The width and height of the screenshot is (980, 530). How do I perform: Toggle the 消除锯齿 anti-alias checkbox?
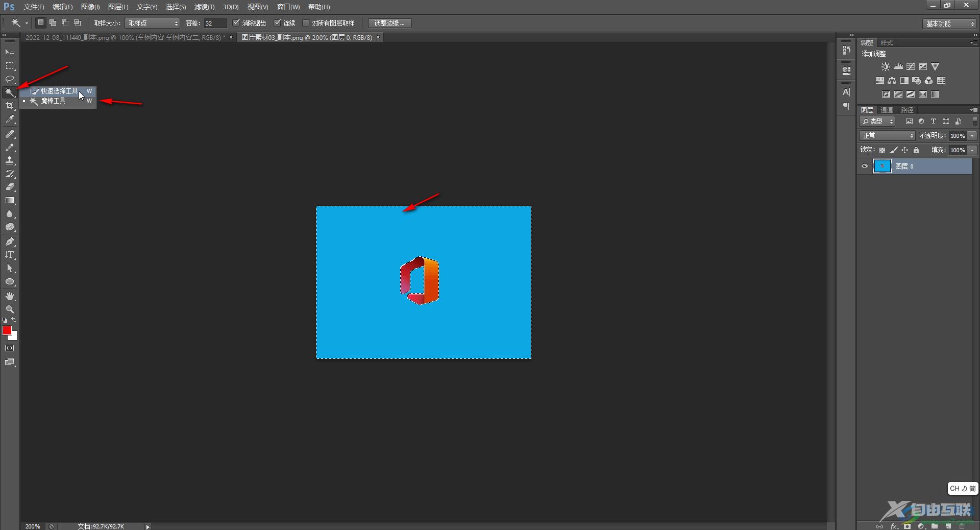point(236,23)
